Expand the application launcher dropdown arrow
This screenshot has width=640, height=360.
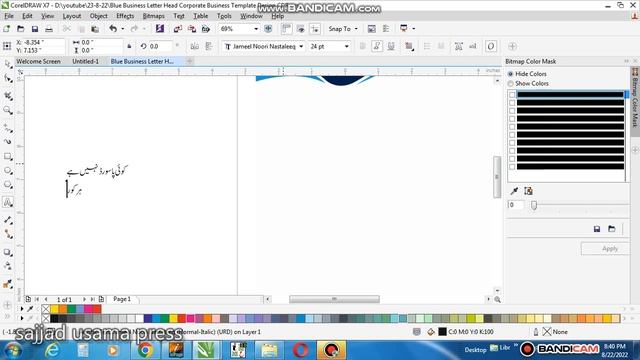[x=413, y=29]
